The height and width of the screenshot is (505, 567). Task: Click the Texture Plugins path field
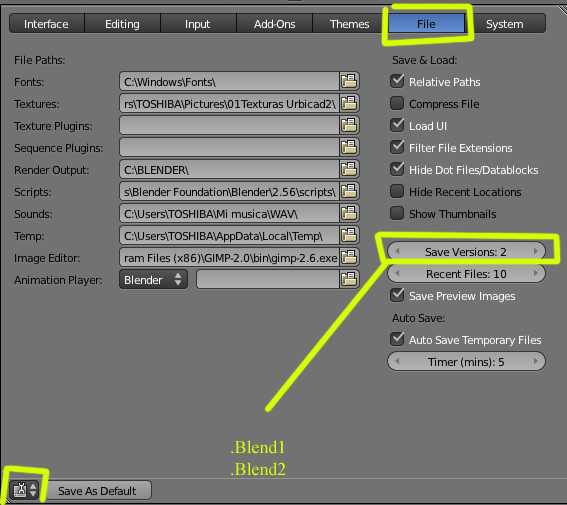pos(229,125)
